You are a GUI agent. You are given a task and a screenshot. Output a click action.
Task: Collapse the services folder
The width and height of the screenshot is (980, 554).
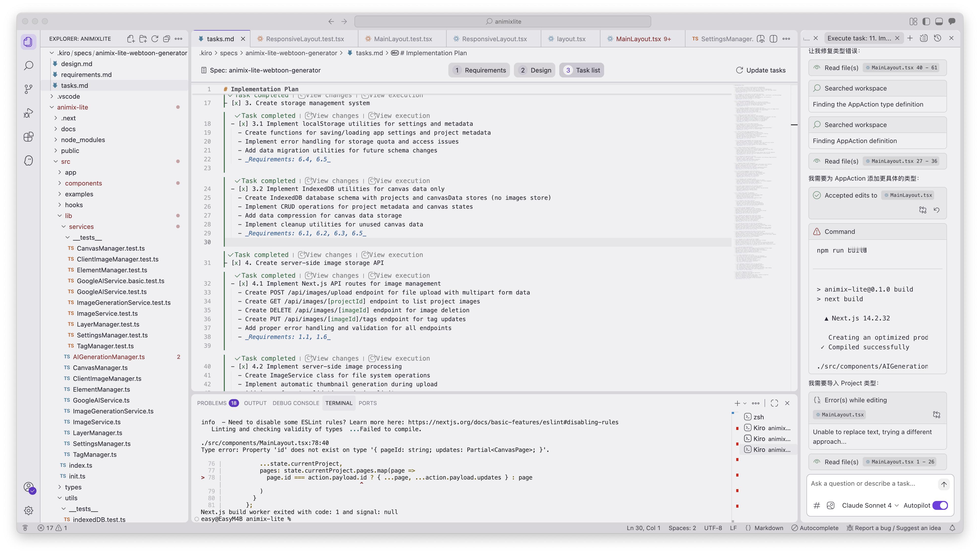pyautogui.click(x=64, y=226)
